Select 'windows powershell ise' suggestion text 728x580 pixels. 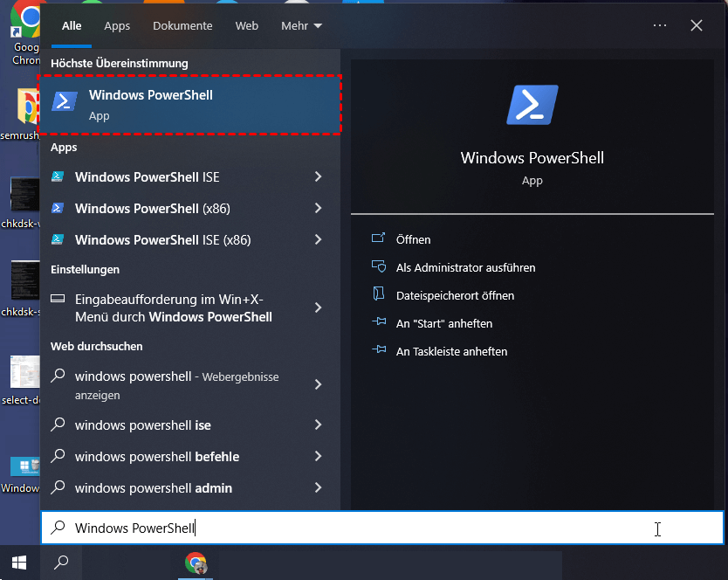coord(143,425)
